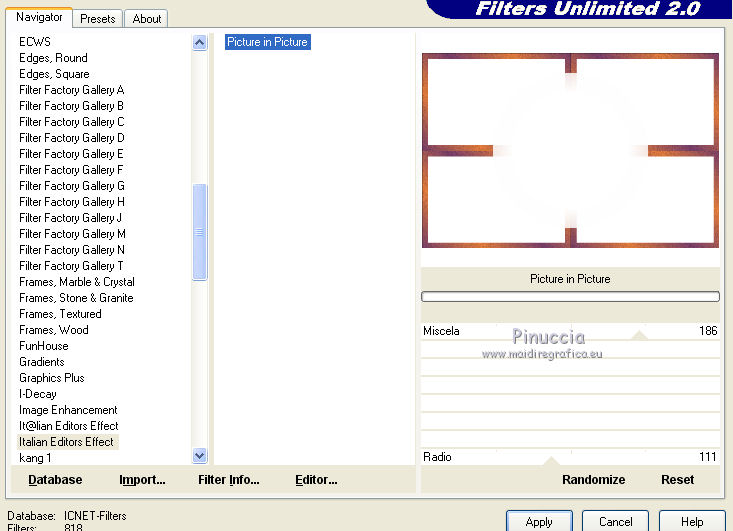
Task: Click the filter list scrollbar thumb
Action: (x=200, y=232)
